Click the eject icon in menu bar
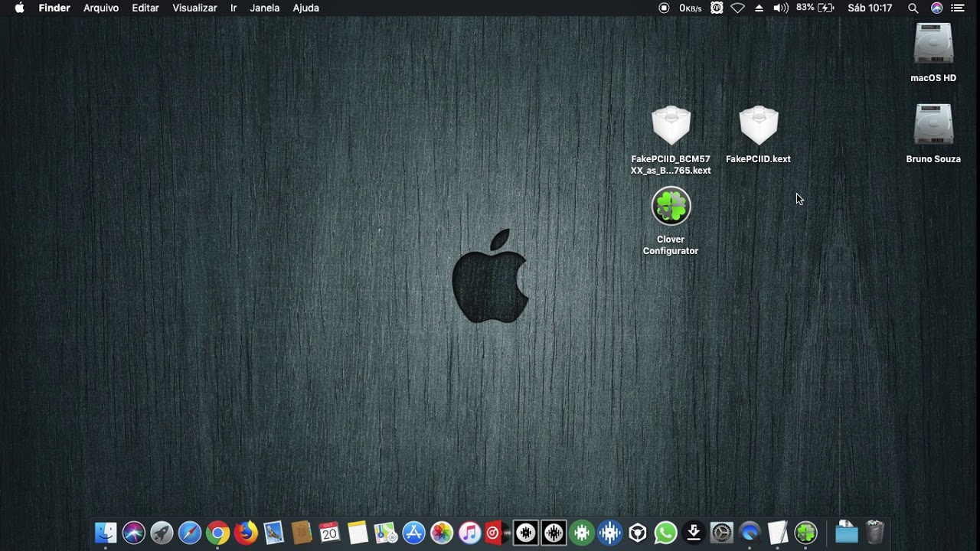The height and width of the screenshot is (551, 980). pyautogui.click(x=759, y=8)
